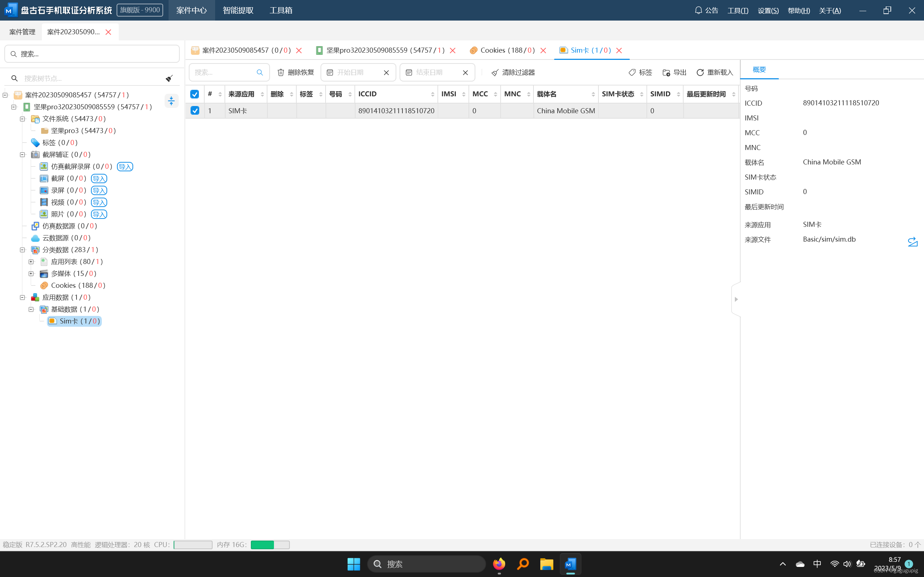
Task: Click 导入 button next to 截屏
Action: click(x=99, y=179)
